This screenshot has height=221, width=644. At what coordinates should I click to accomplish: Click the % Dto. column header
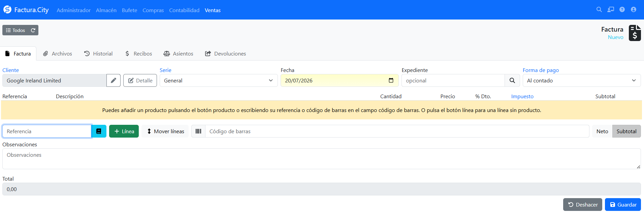(x=483, y=96)
